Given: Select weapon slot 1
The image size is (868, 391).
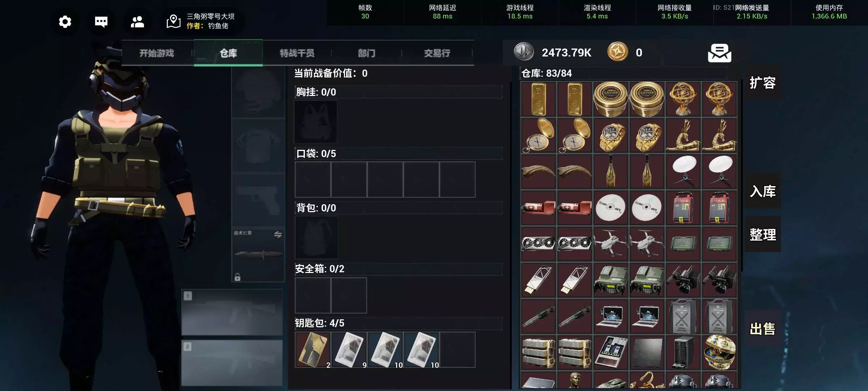Looking at the screenshot, I should pos(232,312).
